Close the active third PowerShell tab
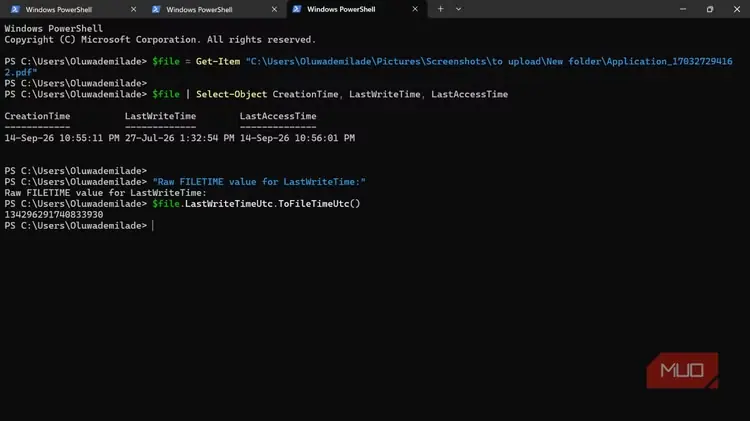 coord(415,9)
